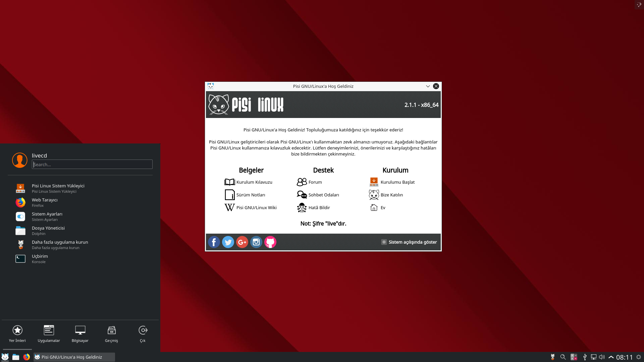
Task: Switch to Uygulamalar tab
Action: point(49,334)
